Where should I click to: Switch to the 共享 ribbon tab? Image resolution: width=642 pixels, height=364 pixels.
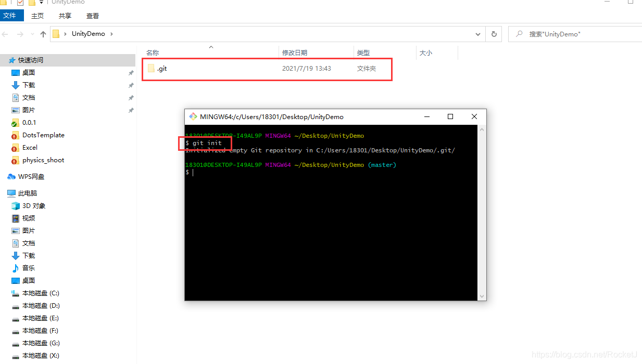65,16
